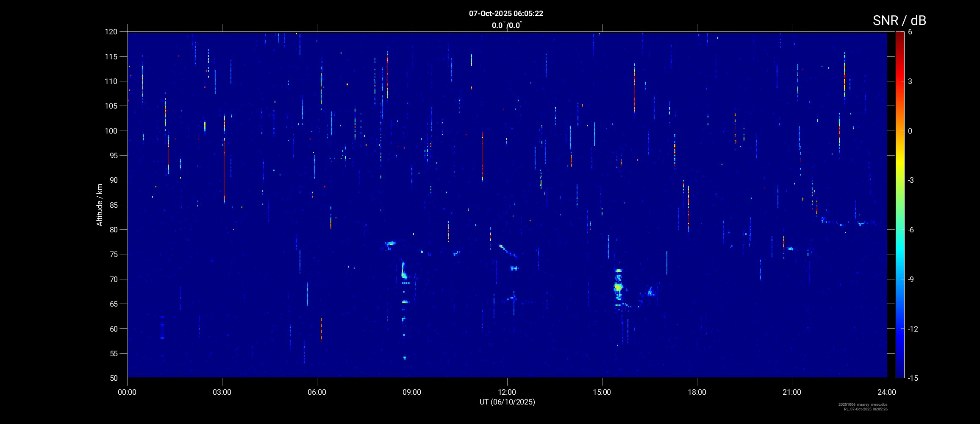Select the Altitude / km axis label
Image resolution: width=980 pixels, height=424 pixels.
(x=100, y=205)
